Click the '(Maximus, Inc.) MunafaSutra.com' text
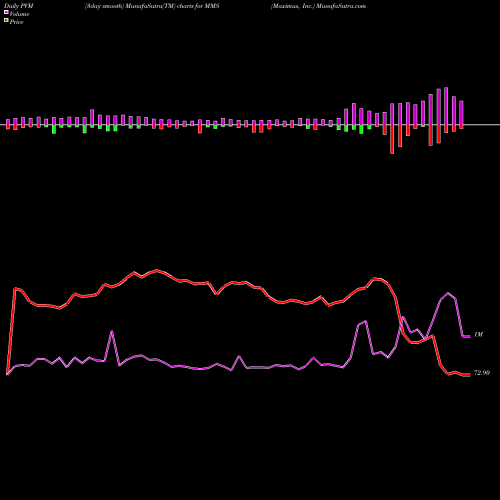 [318, 6]
